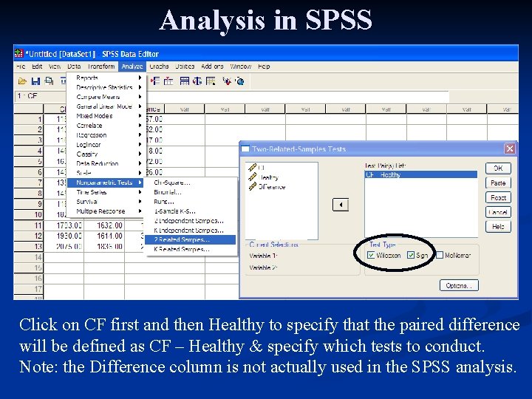Choose K Independent Samples submenu item

coord(191,230)
